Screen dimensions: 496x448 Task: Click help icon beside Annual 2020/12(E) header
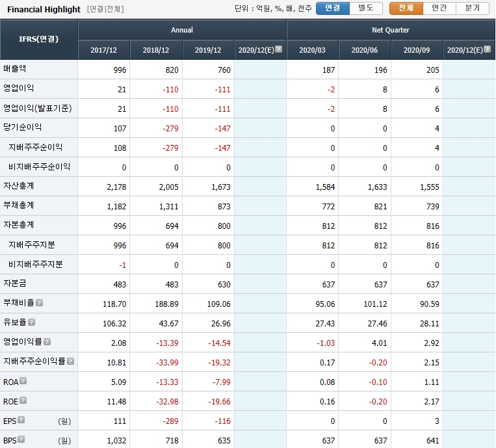pyautogui.click(x=278, y=49)
